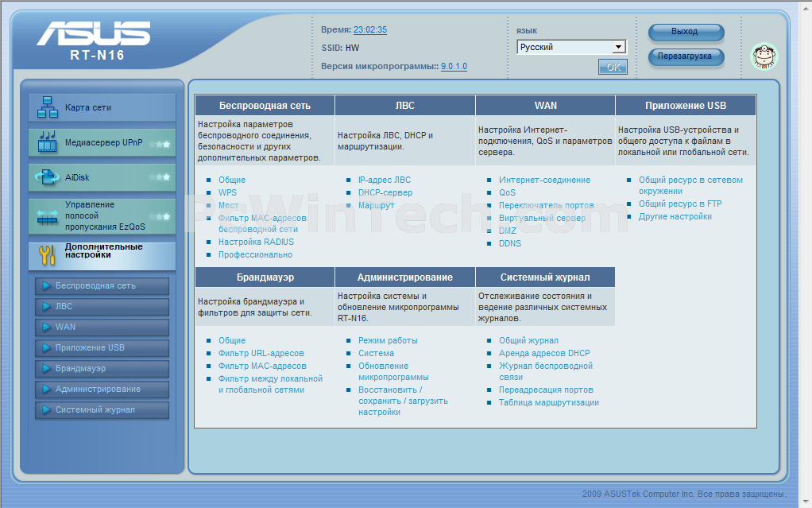Viewport: 812px width, 508px height.
Task: Open Восстановить / сохранить / загрузить настройки link
Action: coord(404,401)
